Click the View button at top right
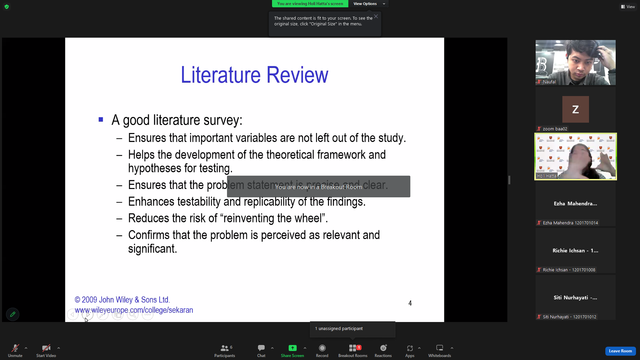640x360 pixels. point(628,7)
